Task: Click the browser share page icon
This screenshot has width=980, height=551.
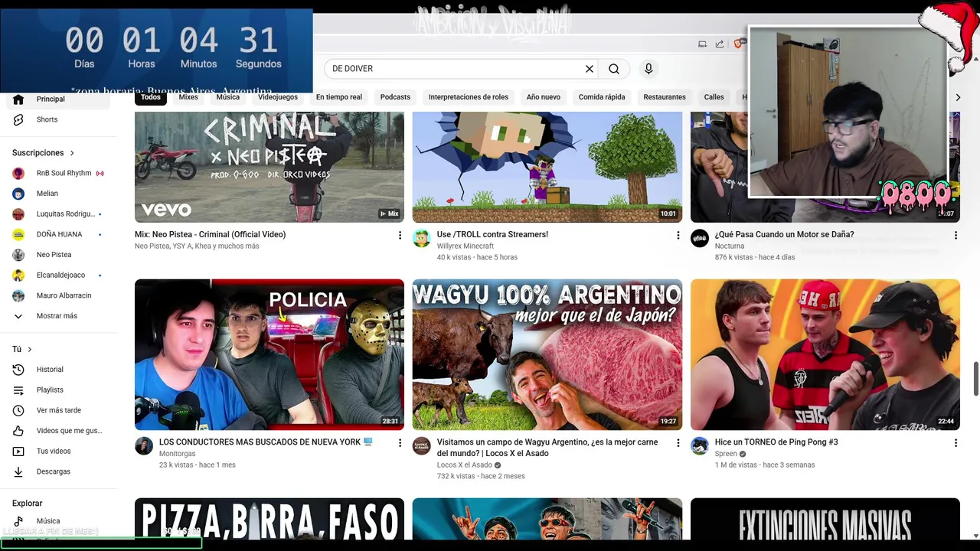Action: [720, 44]
